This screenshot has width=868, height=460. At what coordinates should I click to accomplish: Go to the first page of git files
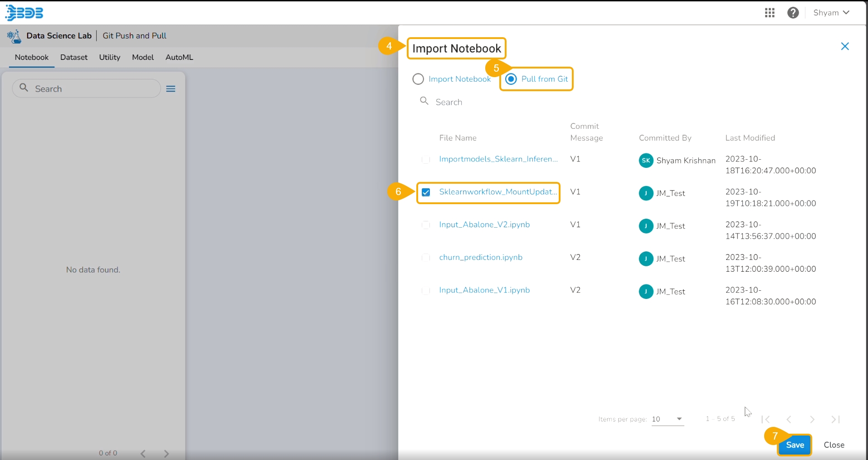766,420
